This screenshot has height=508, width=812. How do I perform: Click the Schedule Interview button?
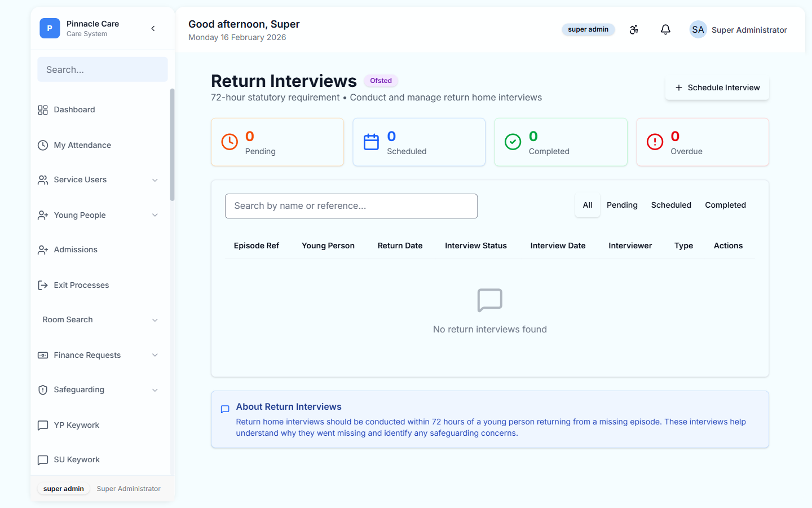click(717, 87)
